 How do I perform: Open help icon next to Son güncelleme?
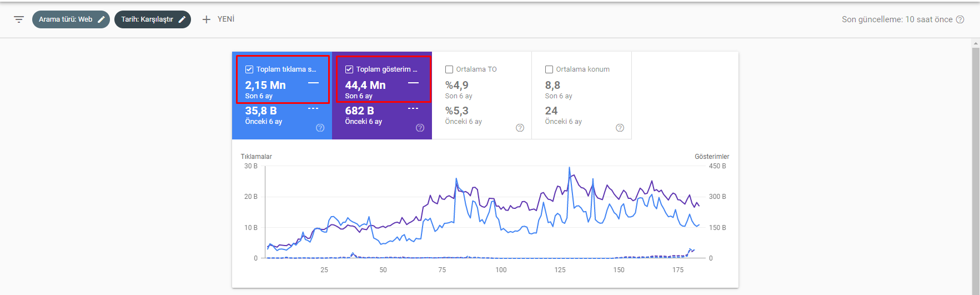tap(960, 19)
